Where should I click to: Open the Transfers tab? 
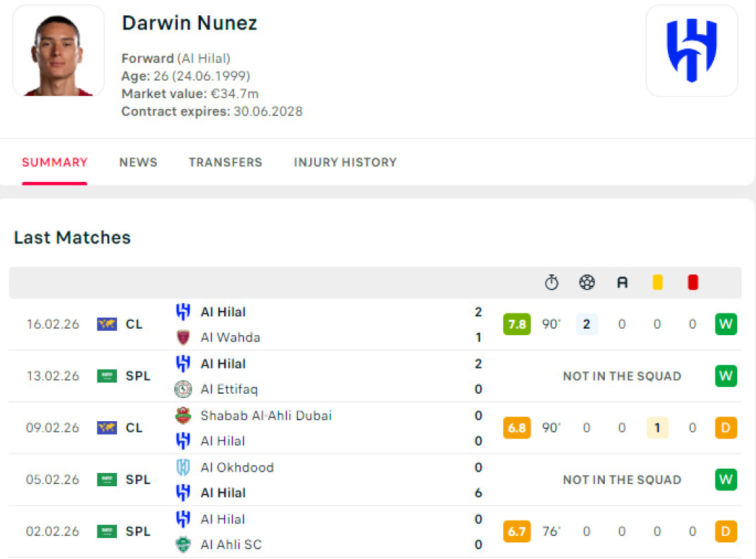(x=225, y=162)
